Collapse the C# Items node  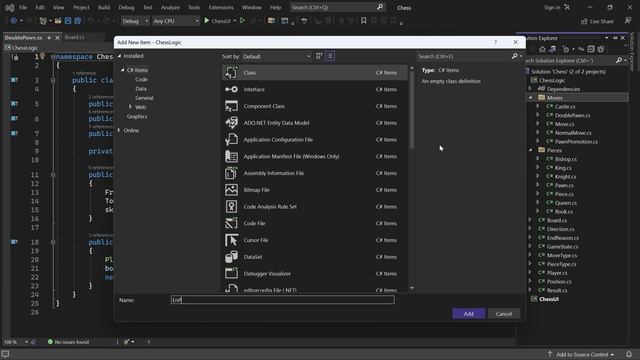[122, 70]
